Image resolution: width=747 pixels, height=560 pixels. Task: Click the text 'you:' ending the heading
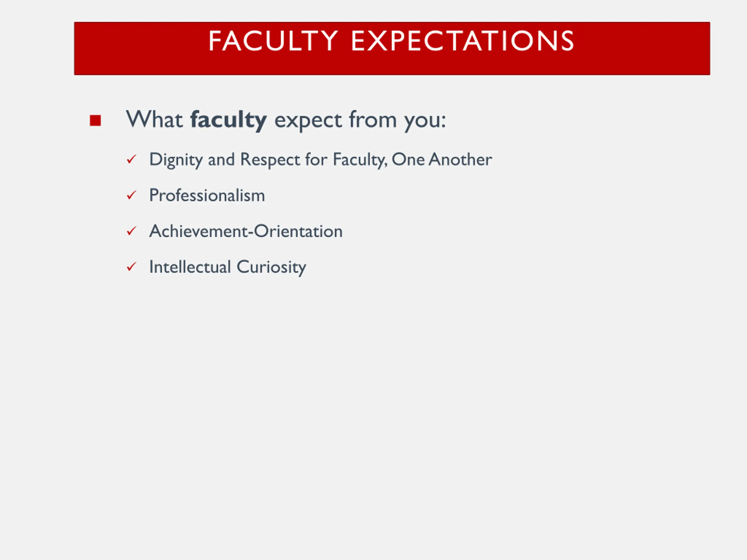point(425,121)
